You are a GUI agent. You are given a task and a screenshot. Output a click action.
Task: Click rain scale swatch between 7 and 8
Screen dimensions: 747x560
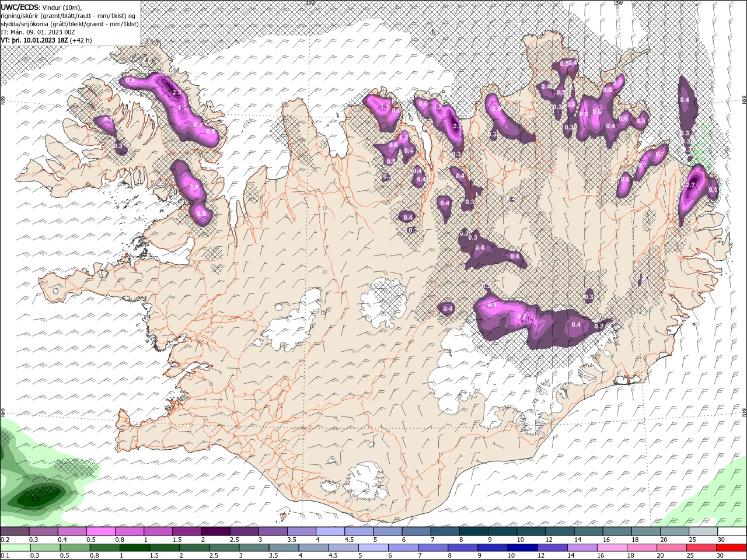[x=433, y=548]
